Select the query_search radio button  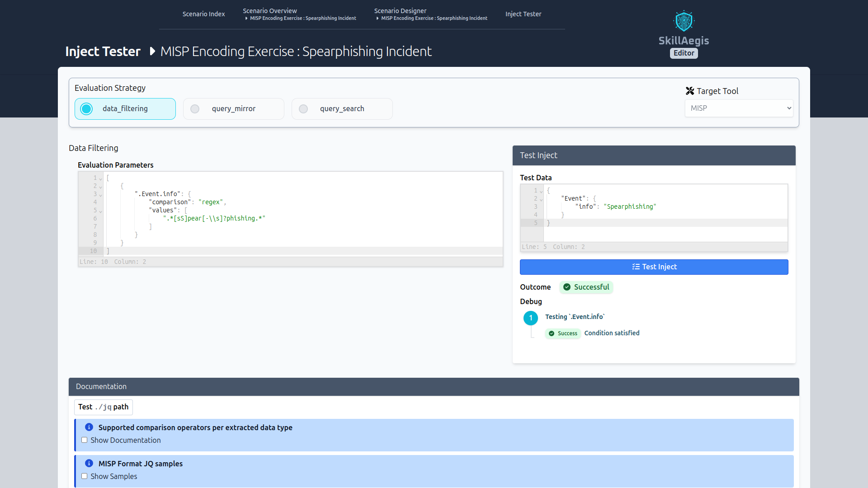(x=303, y=108)
